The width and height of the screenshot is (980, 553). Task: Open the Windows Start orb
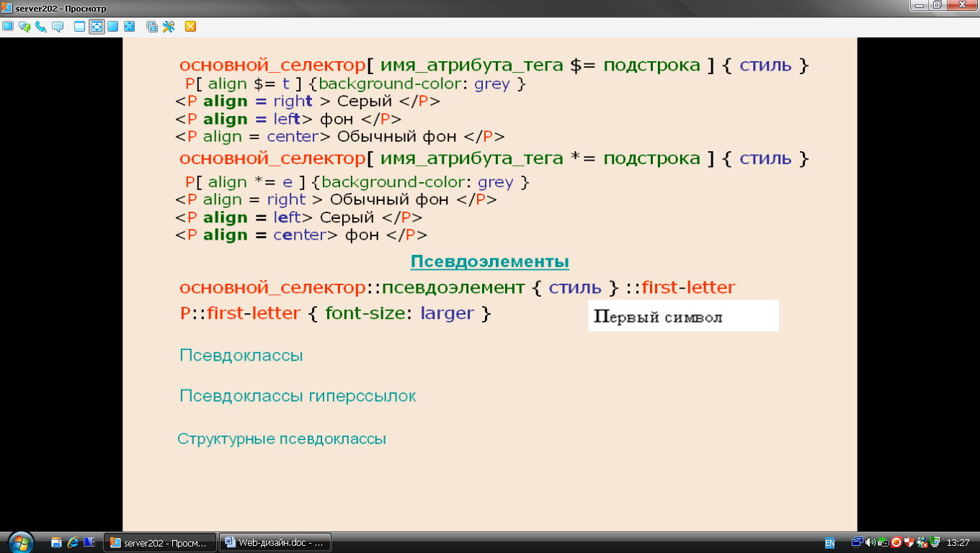(20, 542)
